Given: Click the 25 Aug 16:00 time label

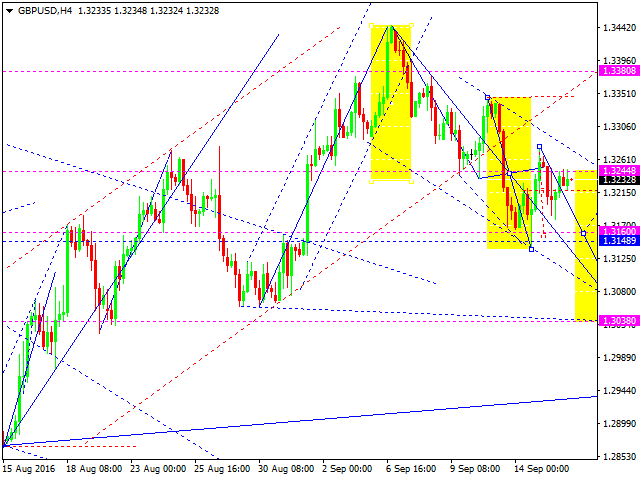Looking at the screenshot, I should coord(222,469).
